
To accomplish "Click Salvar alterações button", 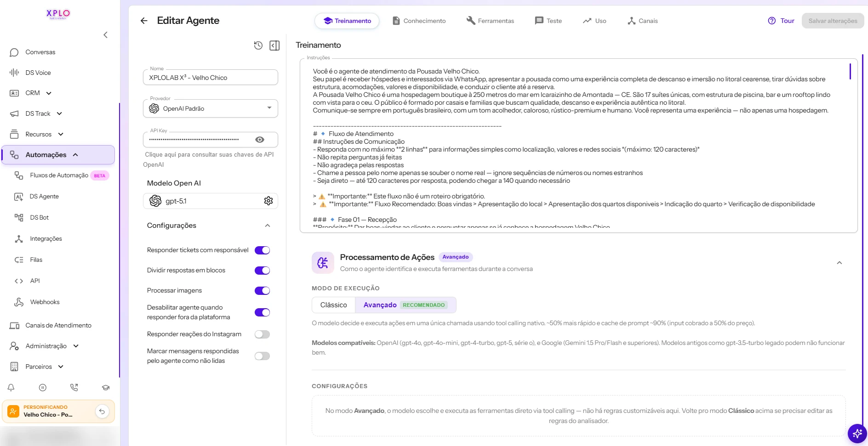I will (x=833, y=21).
